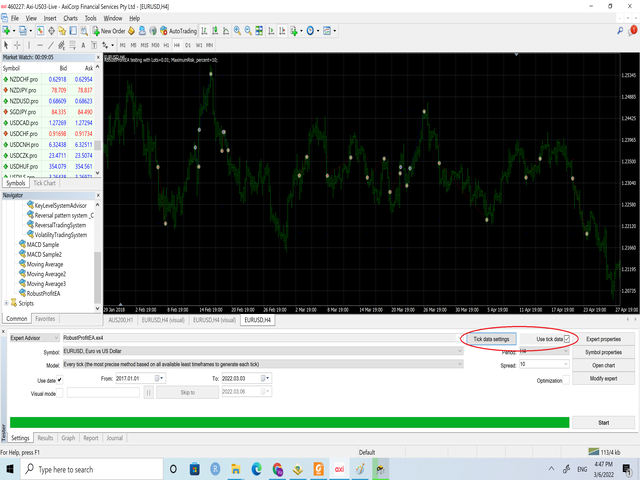Click the Tick data settings button
This screenshot has width=640, height=480.
(491, 339)
